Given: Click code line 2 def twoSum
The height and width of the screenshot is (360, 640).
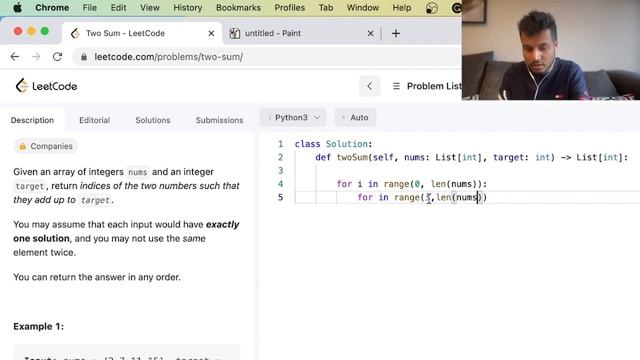Looking at the screenshot, I should tap(471, 157).
